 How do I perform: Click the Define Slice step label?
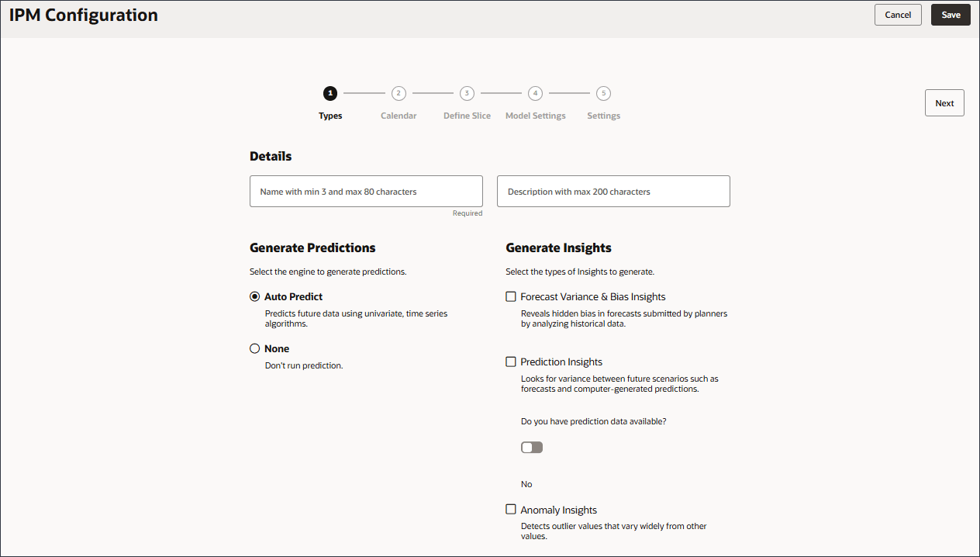pos(467,115)
